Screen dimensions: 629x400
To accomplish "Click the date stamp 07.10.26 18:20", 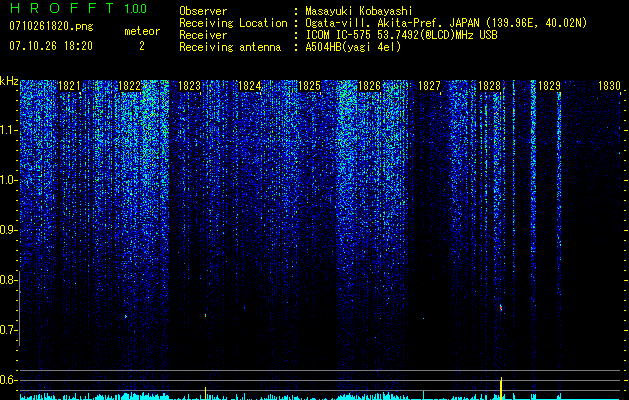I will (51, 46).
